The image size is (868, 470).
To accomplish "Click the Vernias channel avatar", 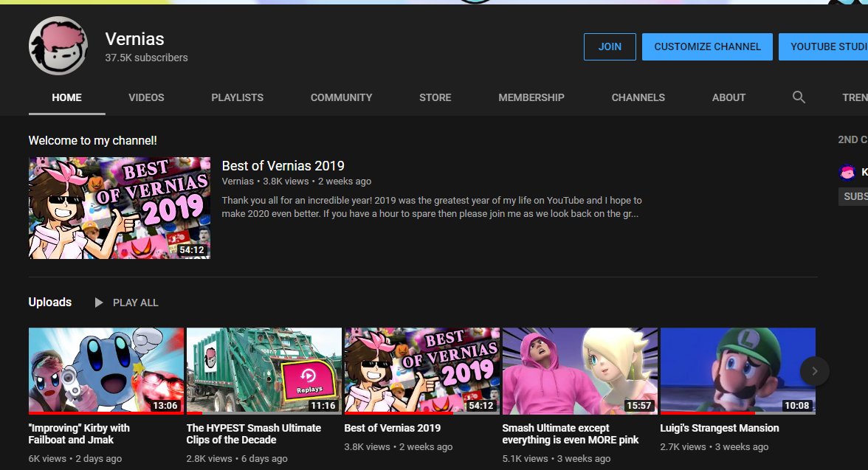I will (x=58, y=46).
